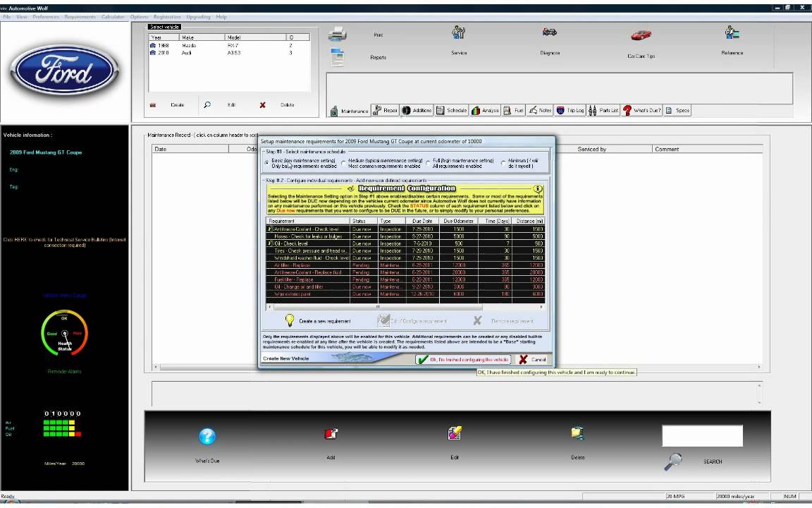Image resolution: width=812 pixels, height=508 pixels.
Task: Select the 2010 Audi A3 vehicle row
Action: [x=229, y=53]
